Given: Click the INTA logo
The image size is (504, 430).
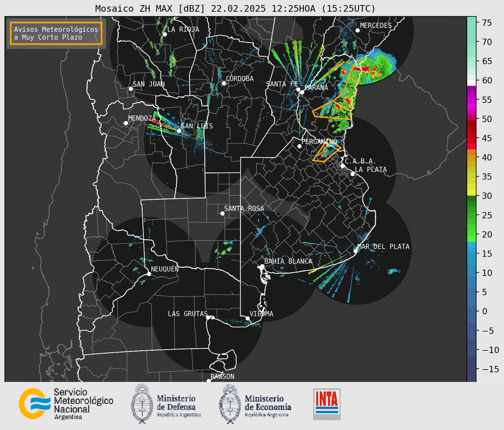Looking at the screenshot, I should pos(327,404).
